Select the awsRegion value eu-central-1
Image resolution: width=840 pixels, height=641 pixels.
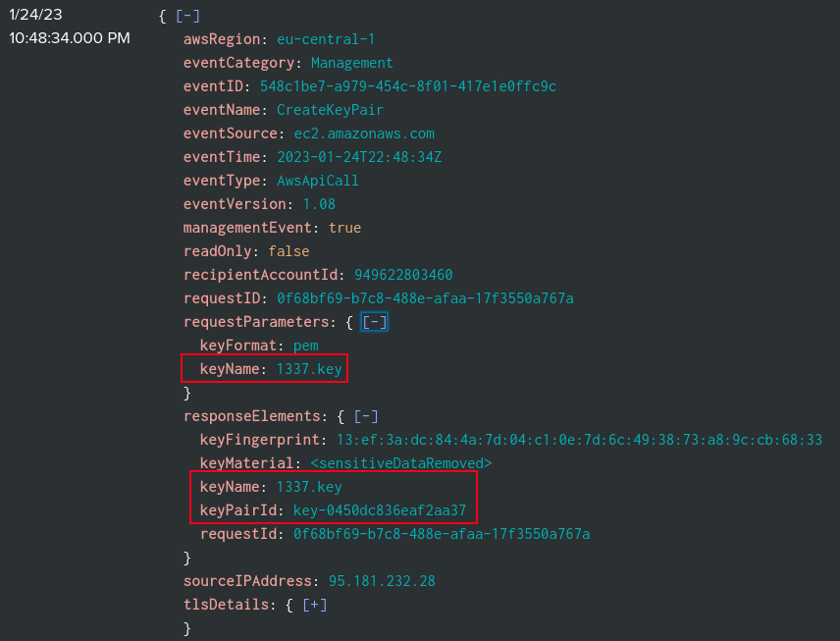(x=326, y=39)
